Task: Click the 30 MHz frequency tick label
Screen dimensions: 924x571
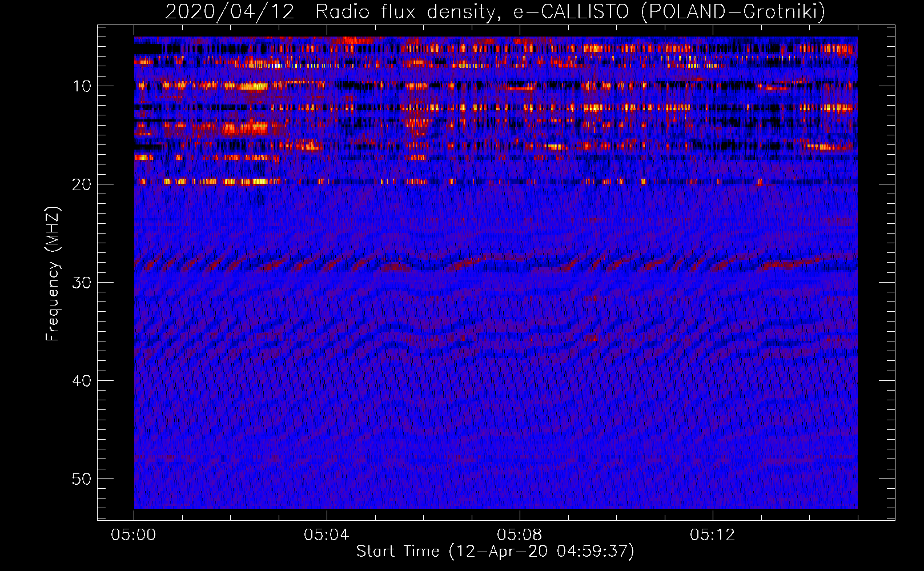Action: point(82,283)
